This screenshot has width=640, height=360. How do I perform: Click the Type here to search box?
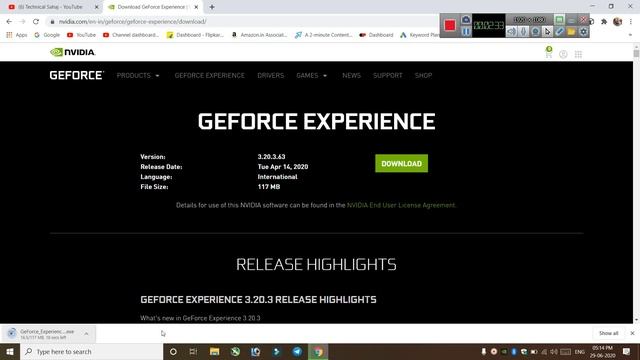pyautogui.click(x=91, y=352)
